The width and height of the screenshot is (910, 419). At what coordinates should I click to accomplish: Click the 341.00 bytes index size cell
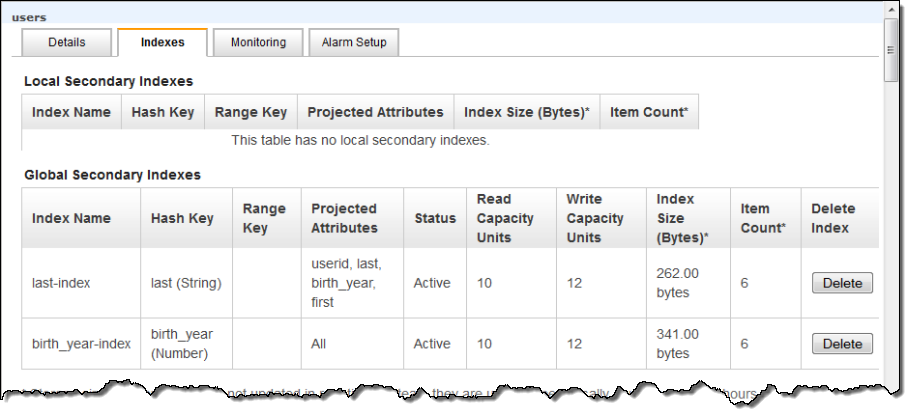(x=678, y=344)
